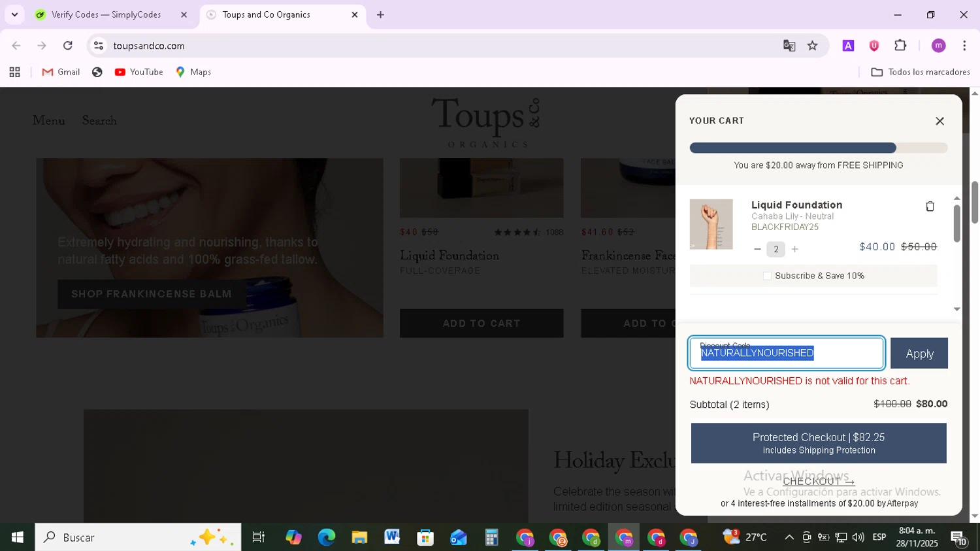Expand the tab search dropdown

coord(14,14)
